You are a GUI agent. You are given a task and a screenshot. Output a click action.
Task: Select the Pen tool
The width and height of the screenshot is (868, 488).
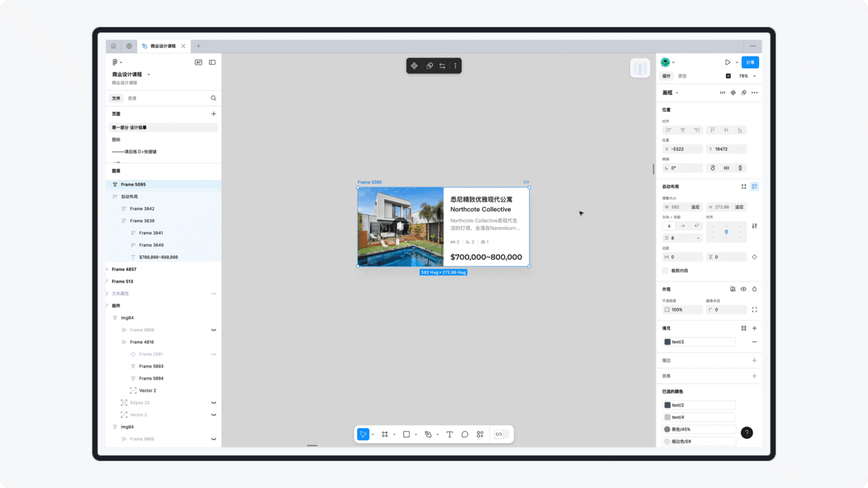(x=429, y=434)
